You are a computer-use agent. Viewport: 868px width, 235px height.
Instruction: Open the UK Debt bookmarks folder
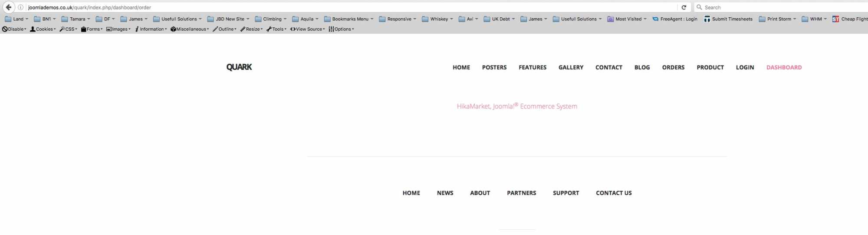pos(499,19)
